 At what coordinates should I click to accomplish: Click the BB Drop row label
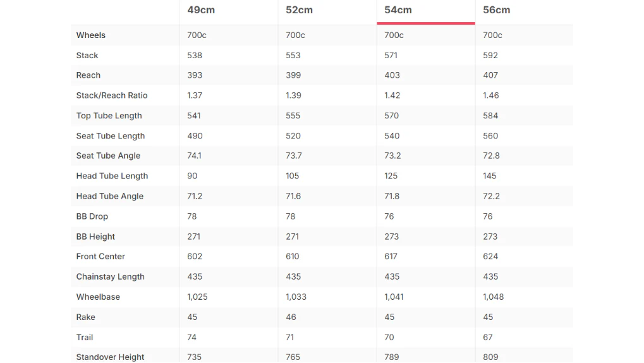pyautogui.click(x=92, y=216)
